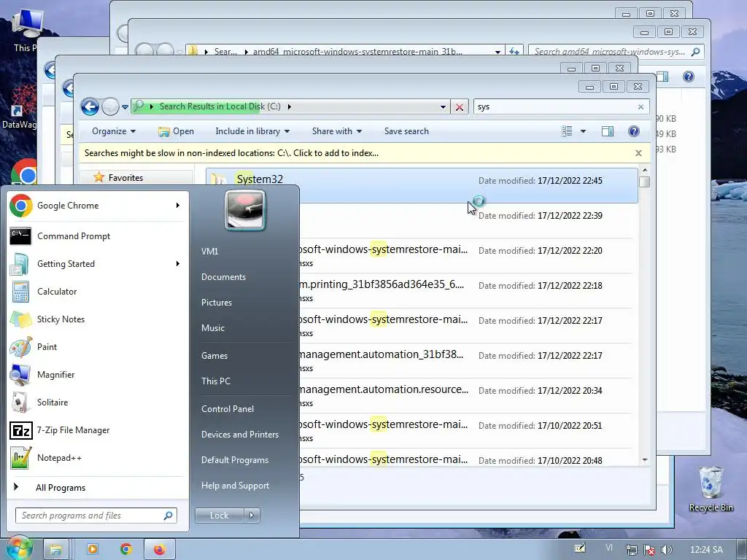Stop the search with red X
The width and height of the screenshot is (747, 560).
(x=460, y=106)
